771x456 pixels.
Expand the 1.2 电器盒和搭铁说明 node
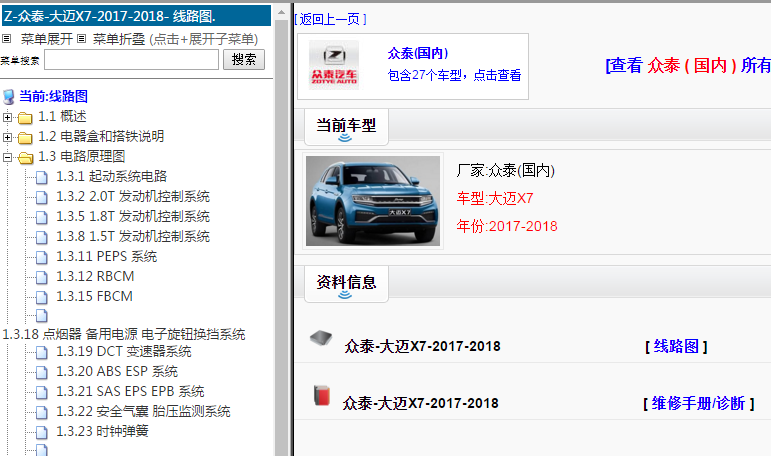point(7,137)
